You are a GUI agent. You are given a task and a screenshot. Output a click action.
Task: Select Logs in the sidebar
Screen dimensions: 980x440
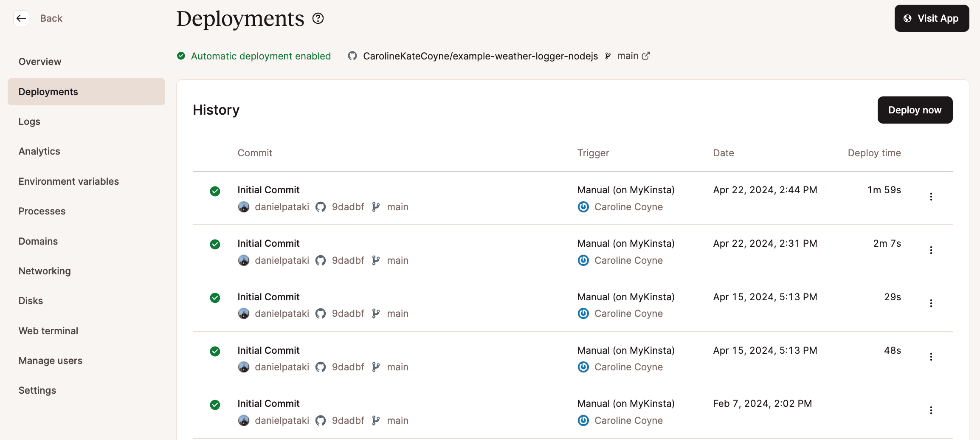click(29, 121)
